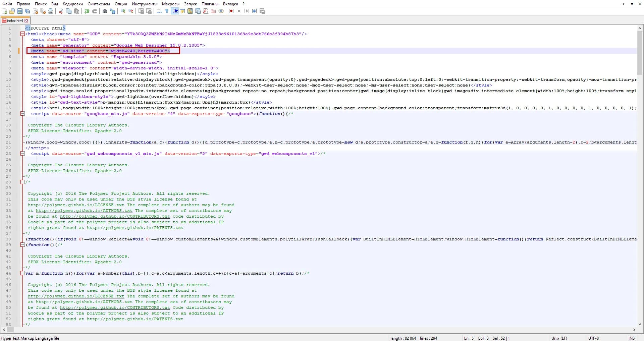The image size is (644, 341).
Task: Open the Function List icon
Action: (x=206, y=11)
